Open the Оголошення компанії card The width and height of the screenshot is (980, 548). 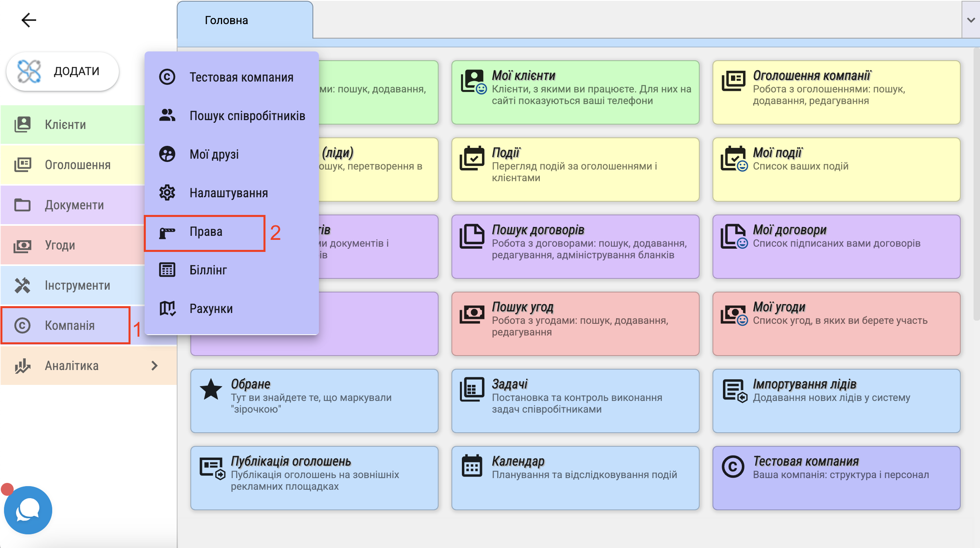[x=837, y=92]
